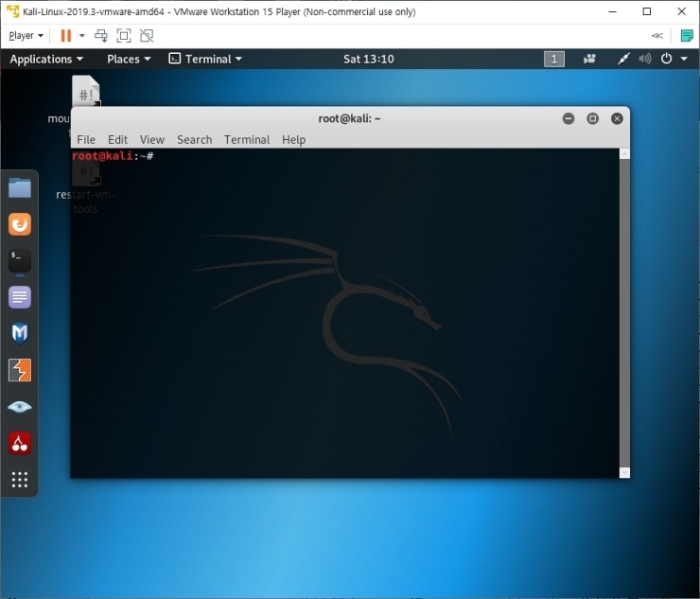Maximize the VMware Player window
700x599 pixels.
point(646,11)
